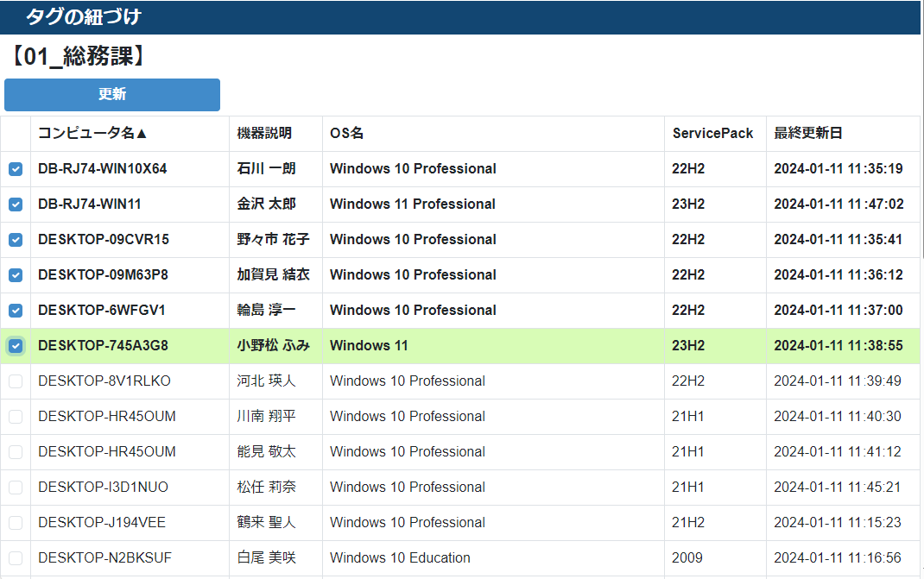This screenshot has width=924, height=579.
Task: Check checkbox for 能見 敬太 row
Action: (16, 452)
